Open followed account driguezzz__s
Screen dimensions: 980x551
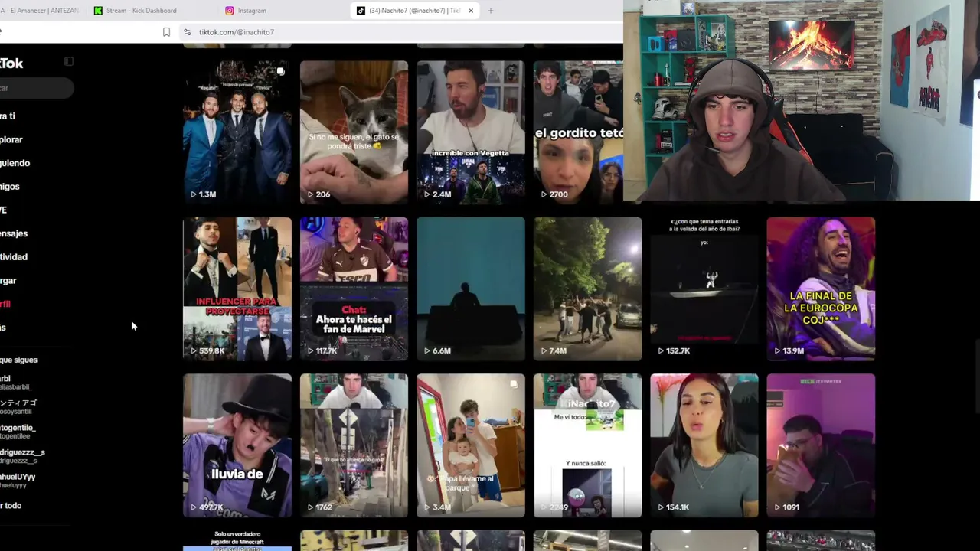coord(22,456)
